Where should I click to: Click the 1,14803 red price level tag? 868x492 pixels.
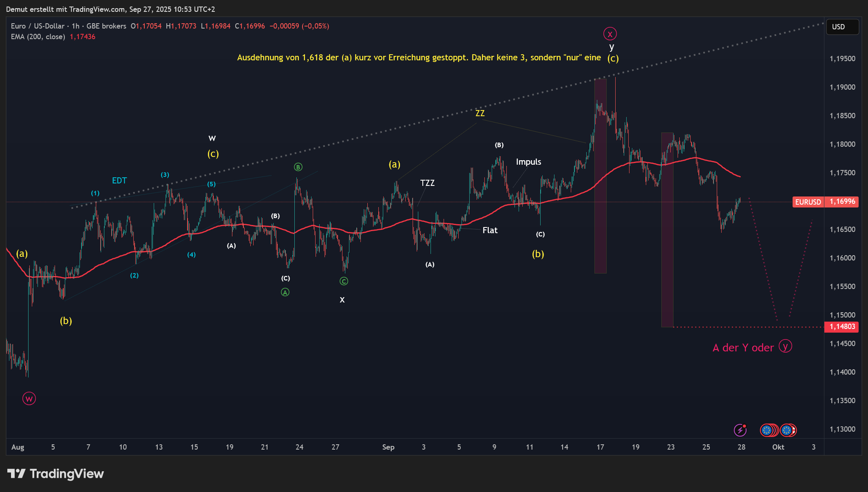841,327
